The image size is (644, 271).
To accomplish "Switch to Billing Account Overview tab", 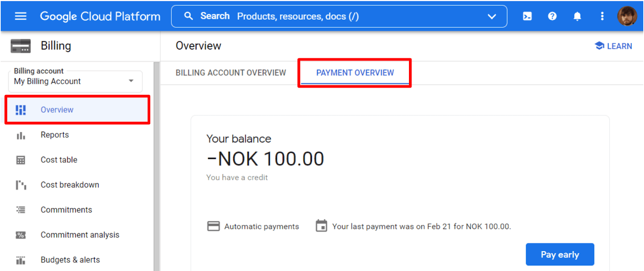I will (x=231, y=73).
